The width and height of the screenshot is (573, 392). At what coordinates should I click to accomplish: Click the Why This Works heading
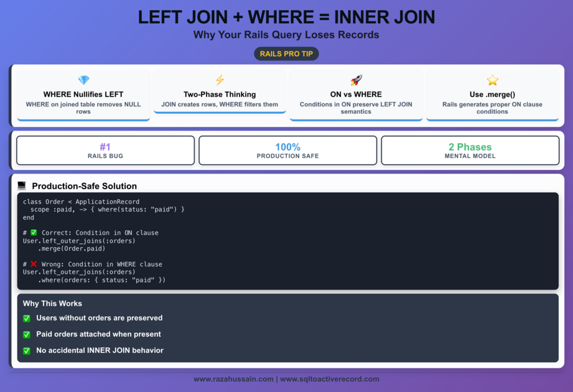point(52,304)
